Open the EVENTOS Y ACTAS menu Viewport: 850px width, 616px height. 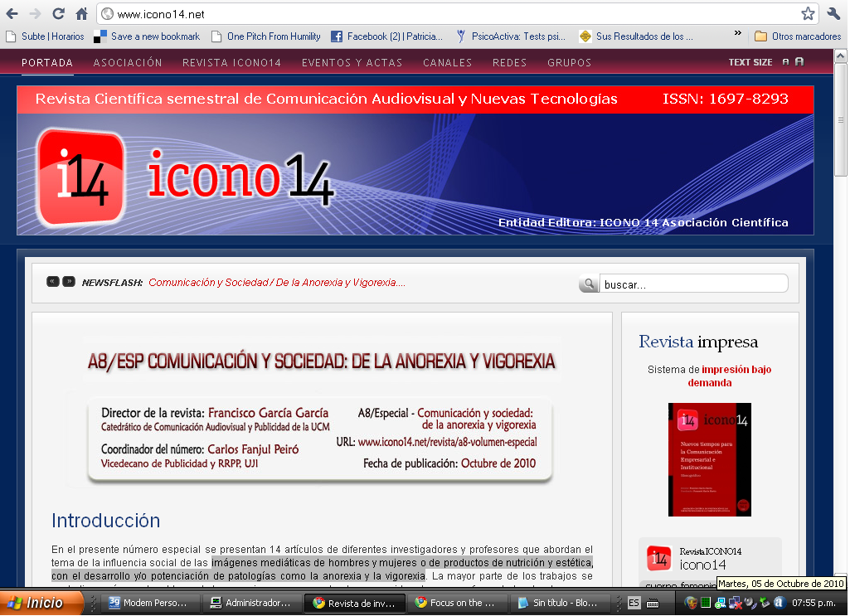(352, 63)
